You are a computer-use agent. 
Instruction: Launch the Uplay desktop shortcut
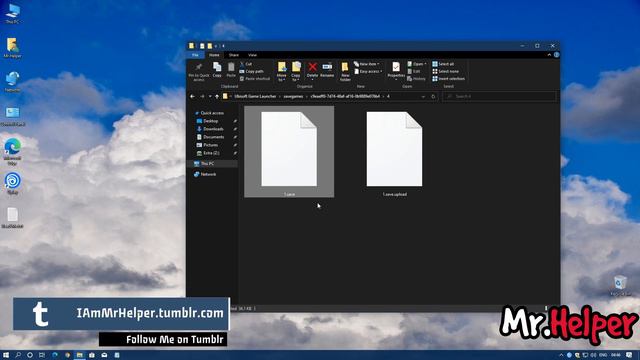[x=12, y=183]
